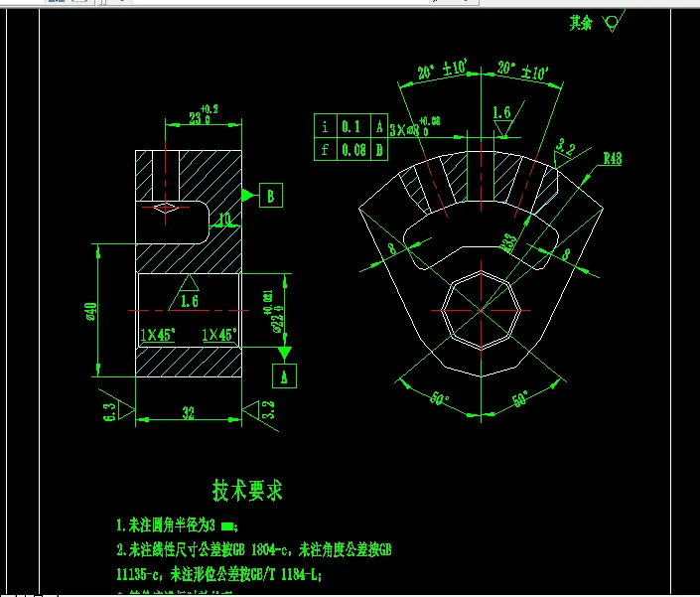Click the 10 slot depth dimension
Screen dimensions: 700x597
tap(224, 219)
